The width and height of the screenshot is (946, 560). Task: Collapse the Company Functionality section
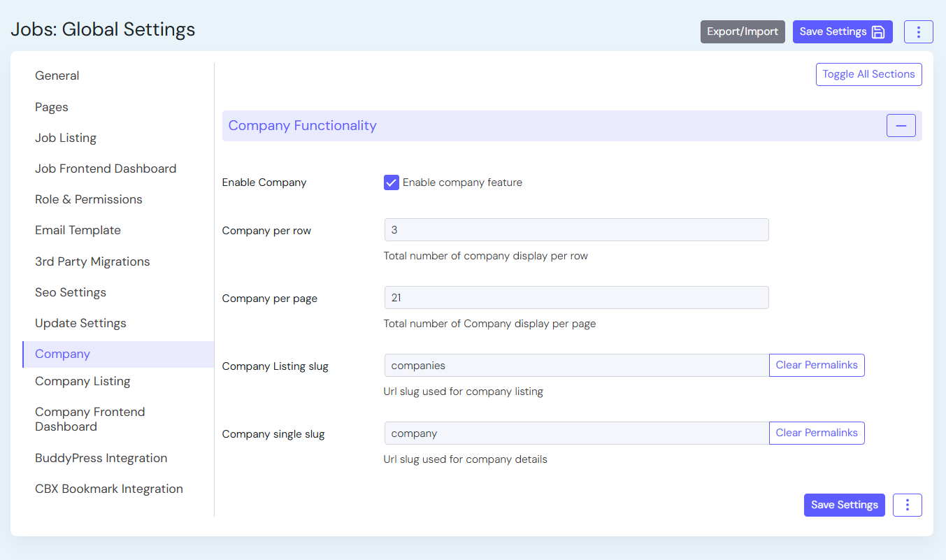pyautogui.click(x=901, y=126)
